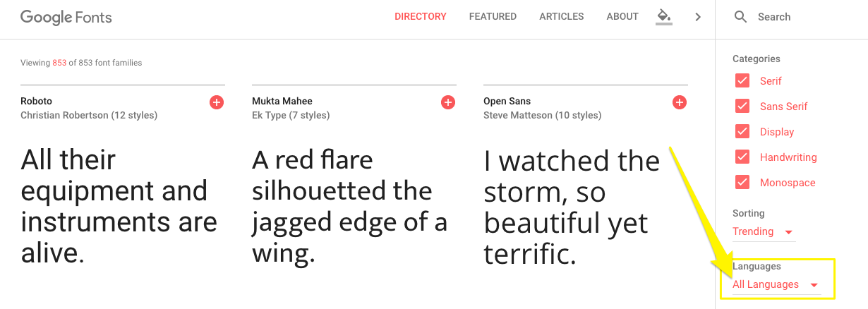Click the Google Fonts logo
Screen dimensions: 868x309
66,17
